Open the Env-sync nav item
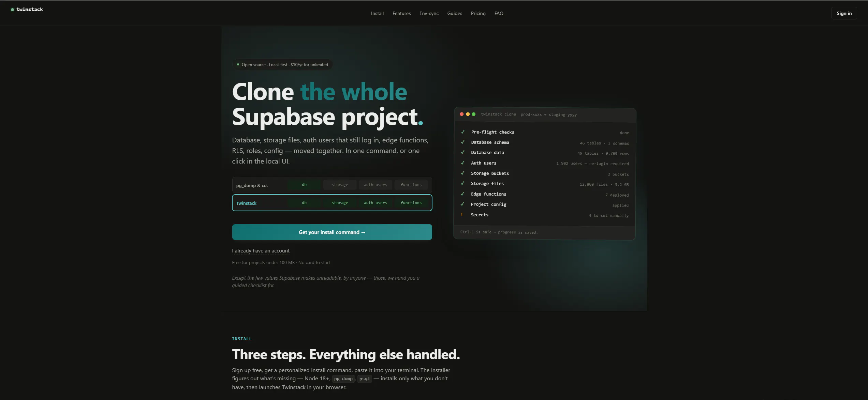 point(429,13)
